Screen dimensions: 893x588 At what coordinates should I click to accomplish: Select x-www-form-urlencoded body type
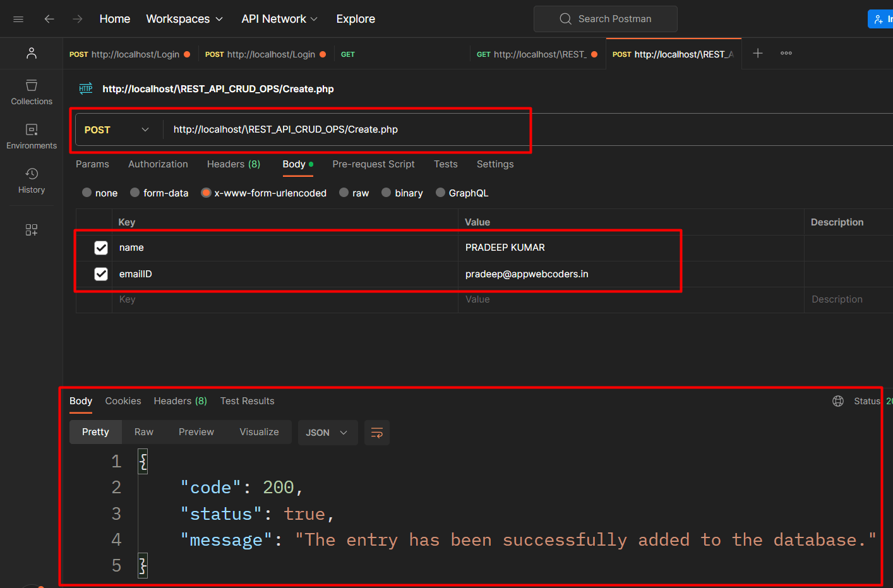(206, 193)
